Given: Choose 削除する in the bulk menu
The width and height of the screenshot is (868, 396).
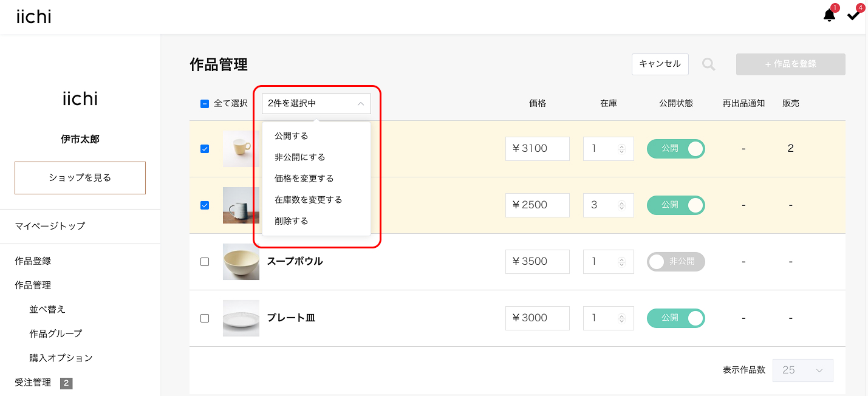Looking at the screenshot, I should pos(292,221).
